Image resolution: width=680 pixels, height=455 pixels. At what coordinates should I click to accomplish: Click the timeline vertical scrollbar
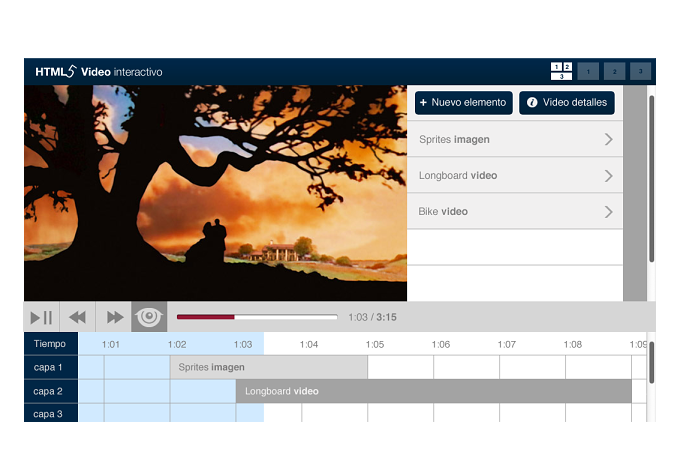tap(651, 362)
